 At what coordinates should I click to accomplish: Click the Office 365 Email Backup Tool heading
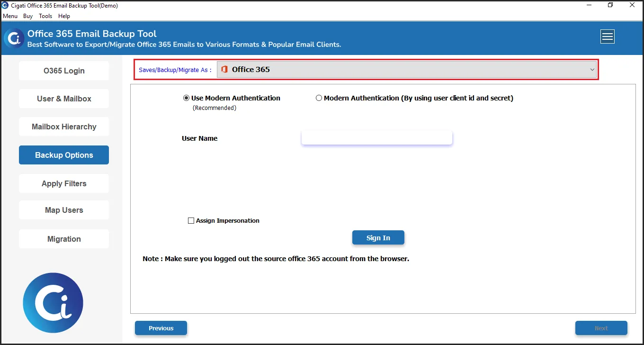coord(92,34)
